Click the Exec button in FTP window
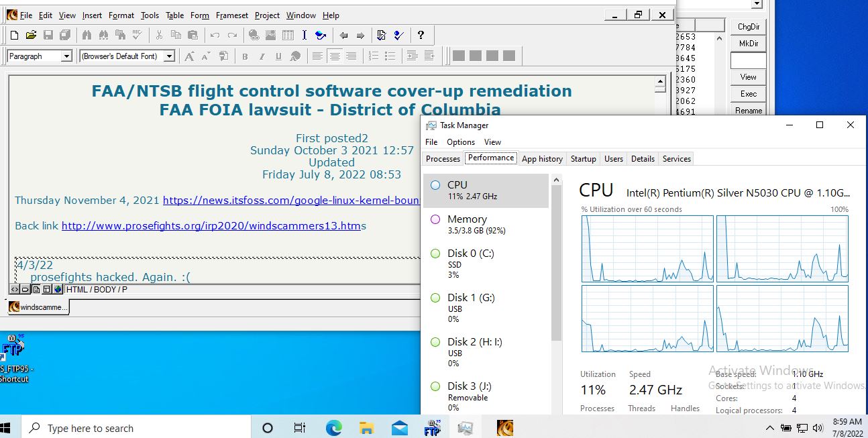Viewport: 868px width, 438px height. 749,94
